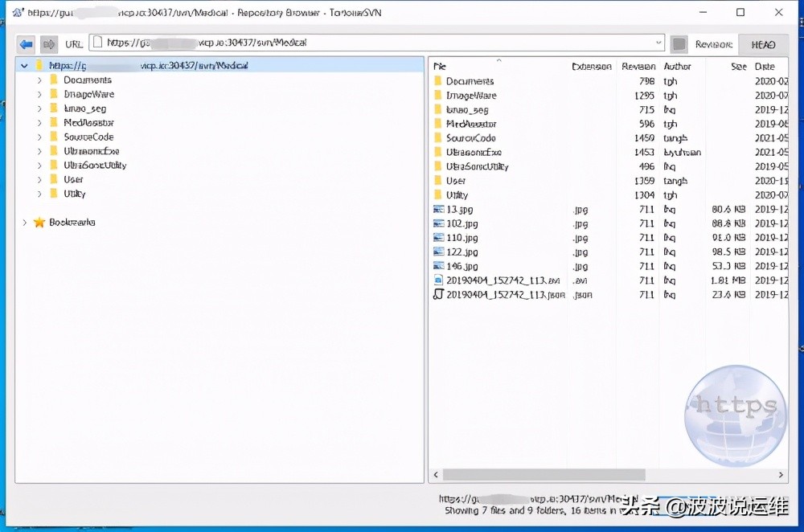Open the URL combo box dropdown arrow
Screen dimensions: 804x532
coord(658,43)
